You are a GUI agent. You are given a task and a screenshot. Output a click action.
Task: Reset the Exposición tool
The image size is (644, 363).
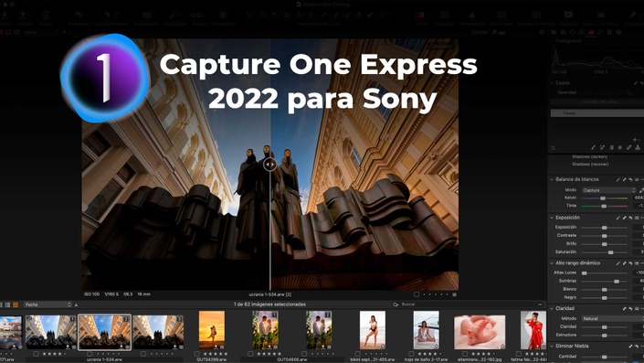click(630, 218)
